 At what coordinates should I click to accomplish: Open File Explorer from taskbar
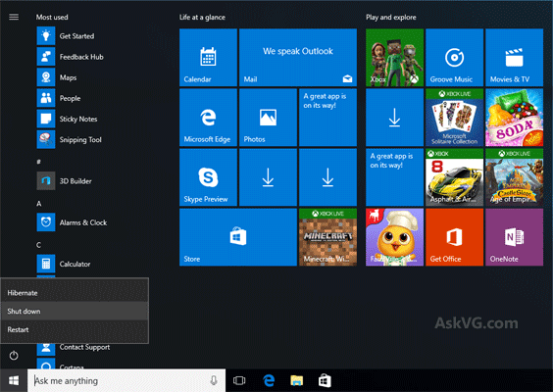tap(297, 380)
